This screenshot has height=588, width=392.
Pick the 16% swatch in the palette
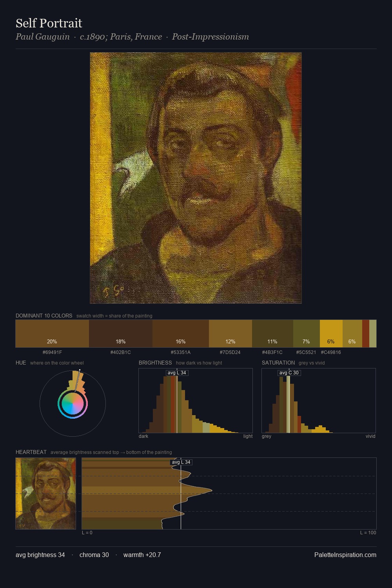click(181, 334)
